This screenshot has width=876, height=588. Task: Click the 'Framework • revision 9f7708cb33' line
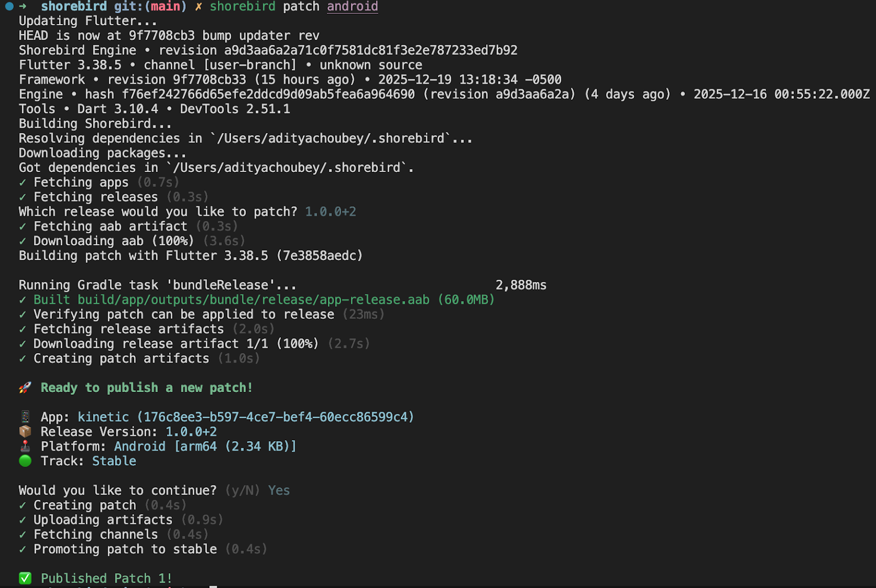(290, 80)
